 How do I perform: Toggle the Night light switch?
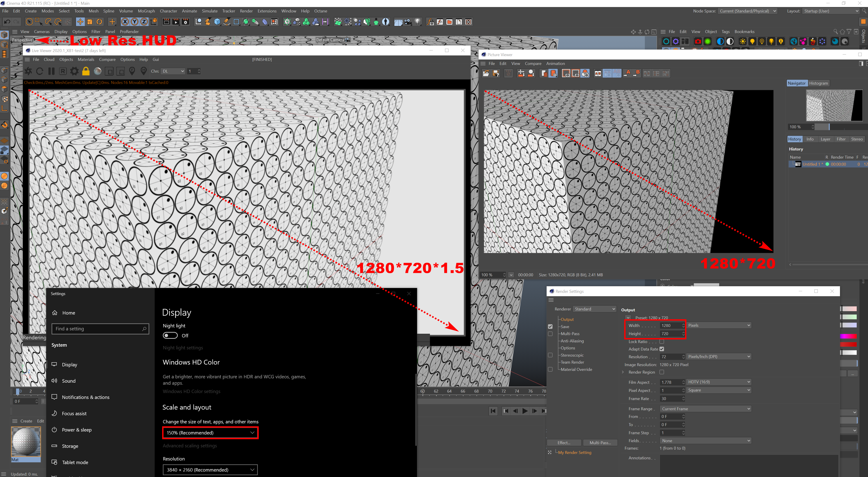click(170, 335)
